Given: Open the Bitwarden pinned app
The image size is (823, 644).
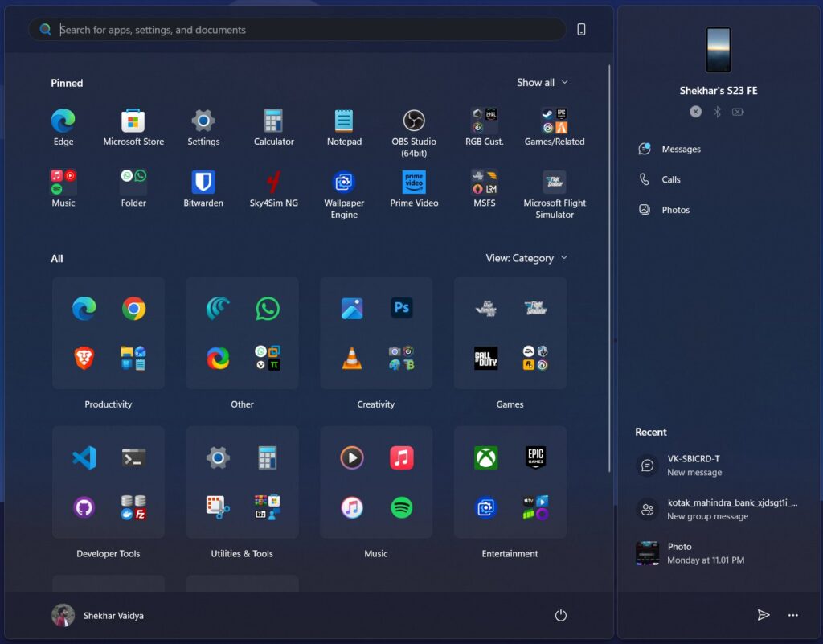Looking at the screenshot, I should click(x=203, y=182).
